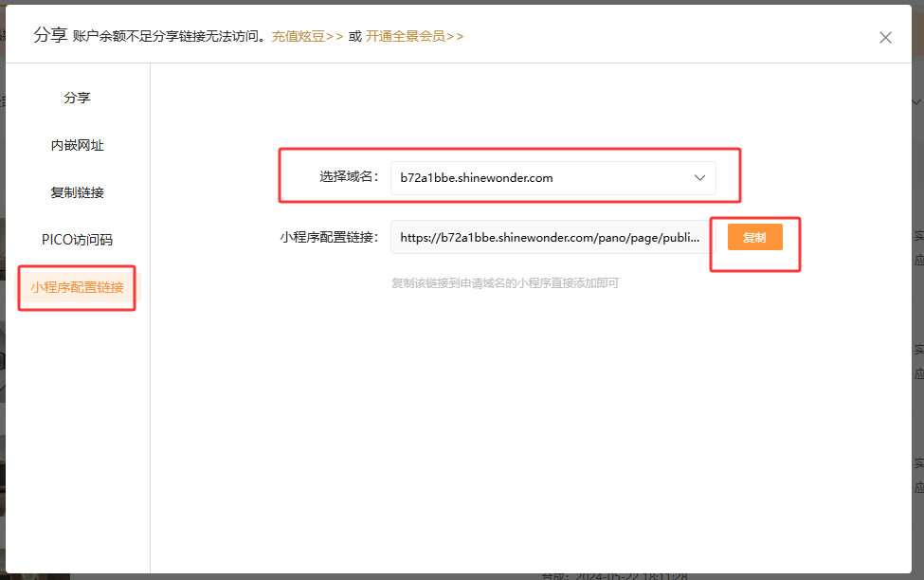
Task: Open the 开通全景会员>> link
Action: pos(414,37)
